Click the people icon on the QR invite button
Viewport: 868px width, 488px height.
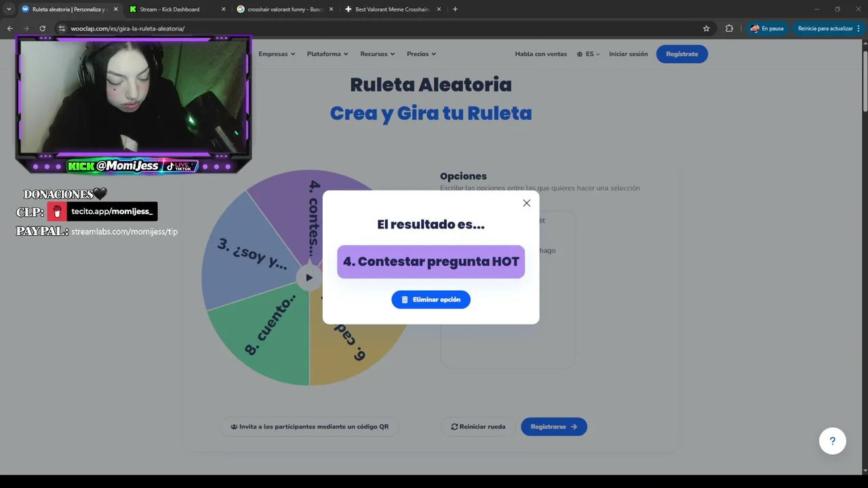click(x=234, y=427)
